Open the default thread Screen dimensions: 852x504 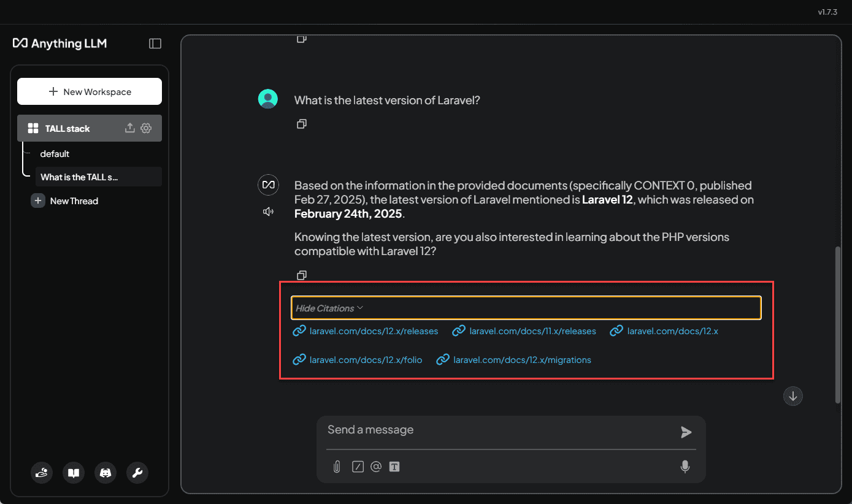pos(55,154)
